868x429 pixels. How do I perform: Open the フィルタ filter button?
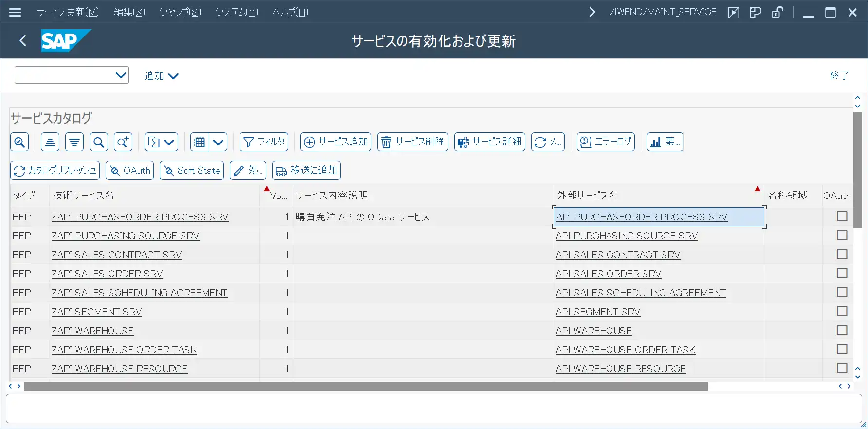point(264,142)
